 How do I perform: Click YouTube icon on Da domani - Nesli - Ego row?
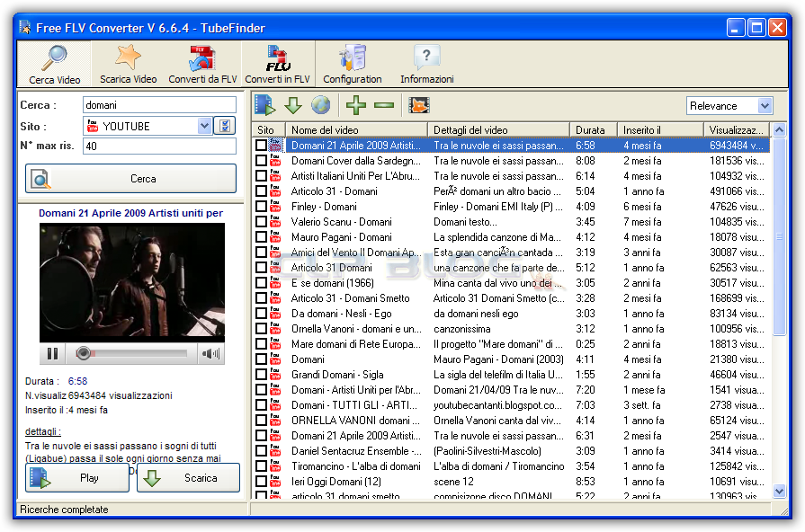point(275,314)
